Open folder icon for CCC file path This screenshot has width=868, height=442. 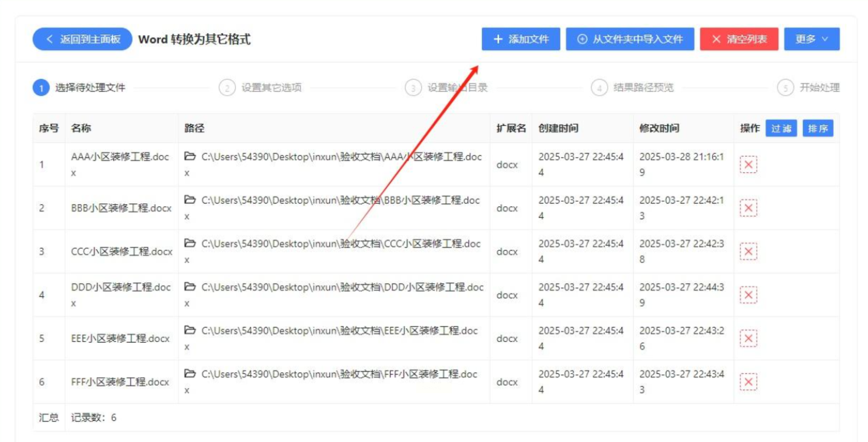pyautogui.click(x=190, y=243)
